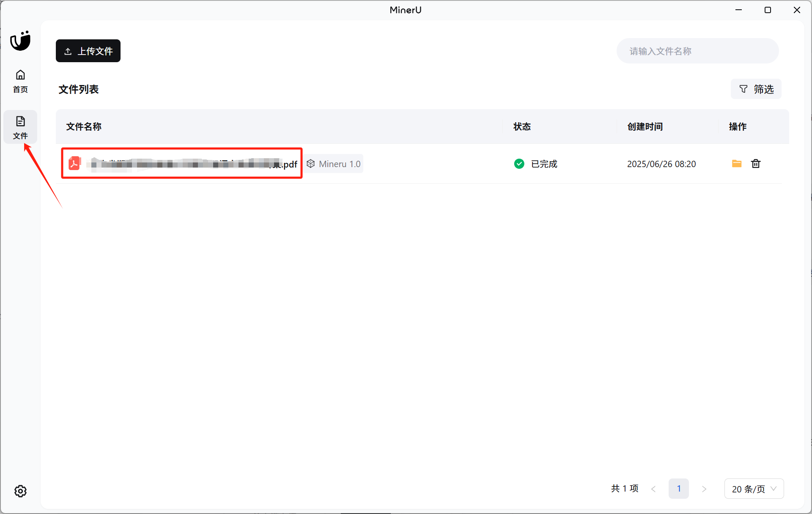Screen dimensions: 812x514
Task: Expand the 20 条/页 page size dropdown
Action: [754, 489]
